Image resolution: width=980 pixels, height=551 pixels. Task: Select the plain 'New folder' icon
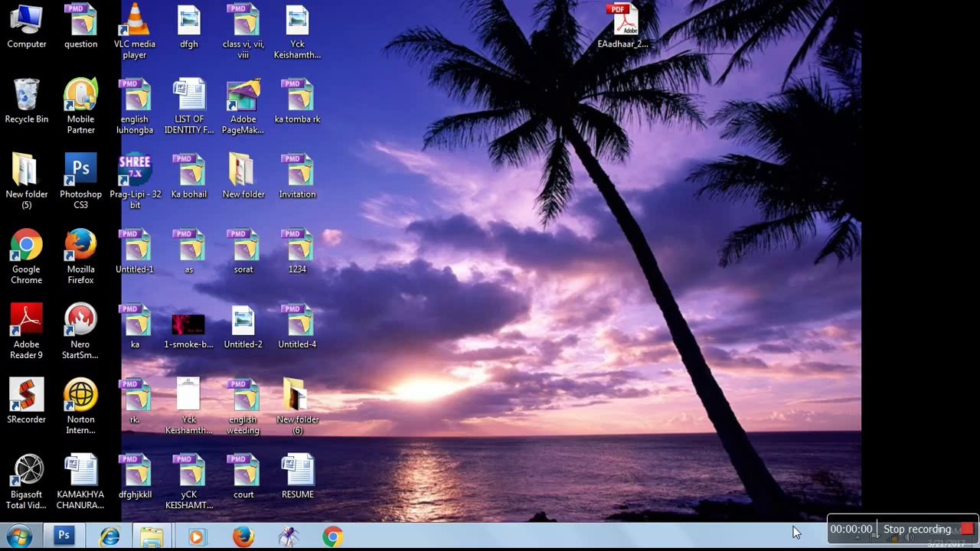(x=243, y=177)
